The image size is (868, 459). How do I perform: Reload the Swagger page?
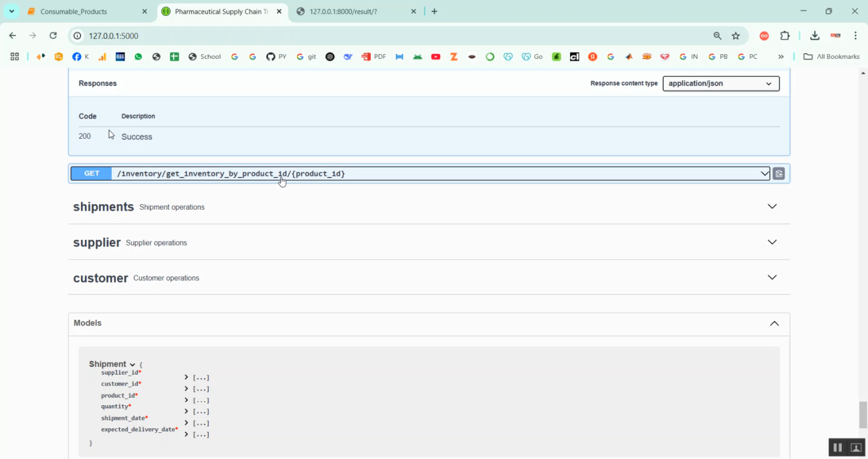[53, 36]
